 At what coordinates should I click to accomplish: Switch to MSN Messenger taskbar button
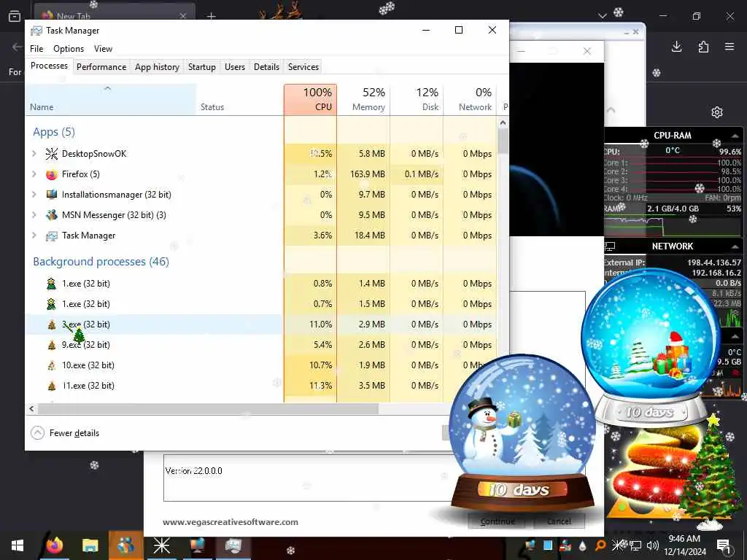click(125, 545)
